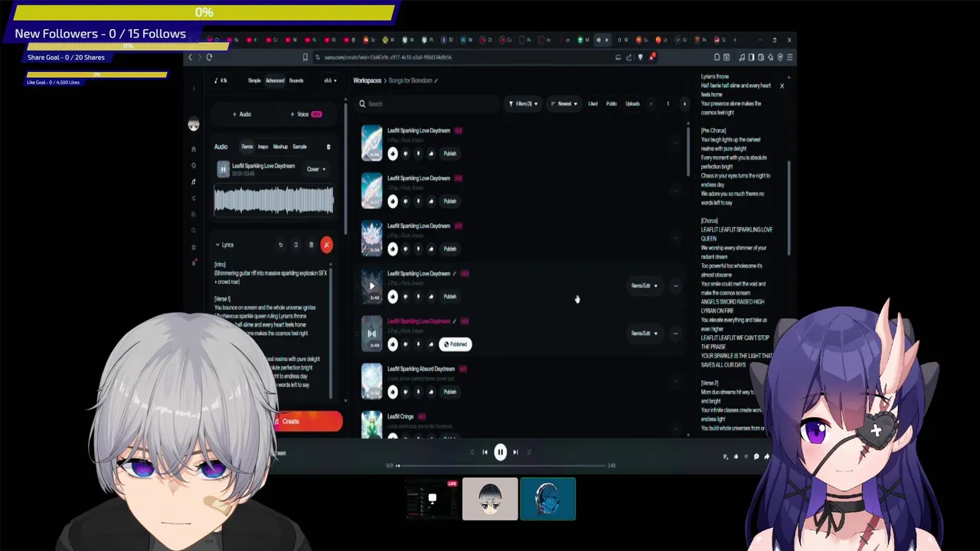The height and width of the screenshot is (551, 980).
Task: Toggle the Uploads filter chip
Action: [x=632, y=104]
